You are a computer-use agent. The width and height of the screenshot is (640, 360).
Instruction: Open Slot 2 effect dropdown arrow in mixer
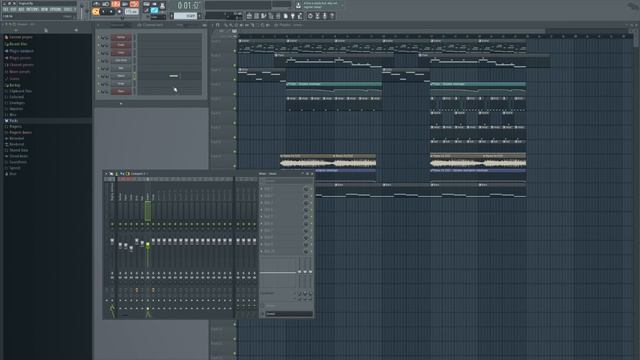(262, 196)
